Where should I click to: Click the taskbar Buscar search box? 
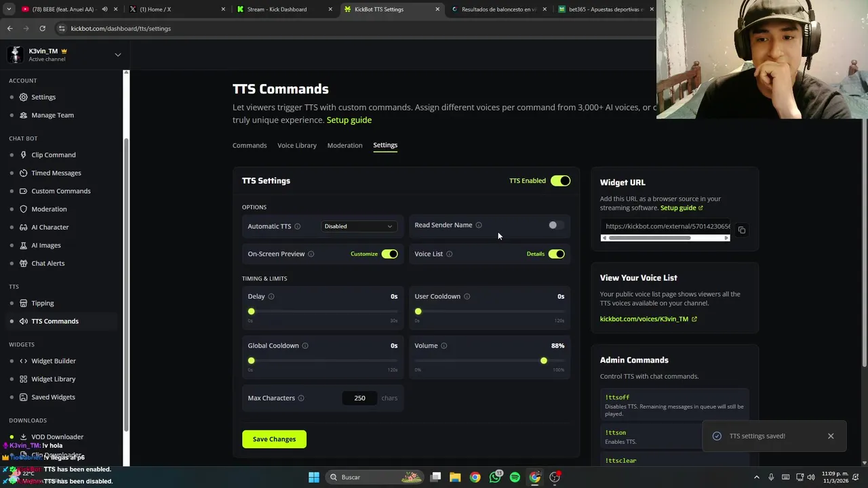pyautogui.click(x=375, y=477)
